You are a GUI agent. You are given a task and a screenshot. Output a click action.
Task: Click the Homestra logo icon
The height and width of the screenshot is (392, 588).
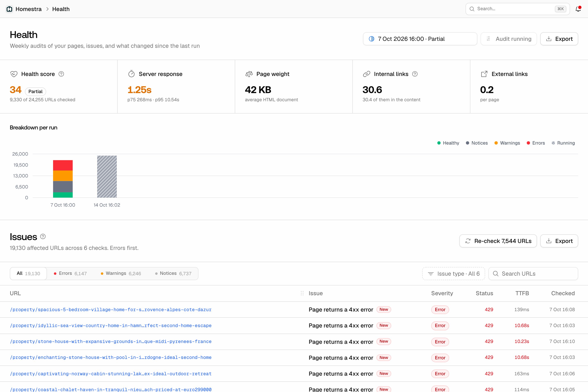click(9, 9)
